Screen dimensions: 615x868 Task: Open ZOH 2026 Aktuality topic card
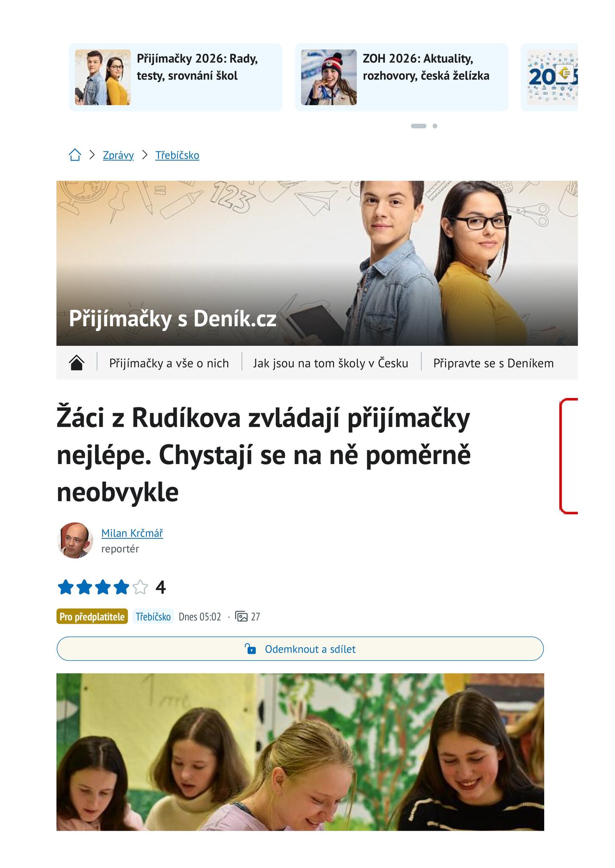click(401, 77)
